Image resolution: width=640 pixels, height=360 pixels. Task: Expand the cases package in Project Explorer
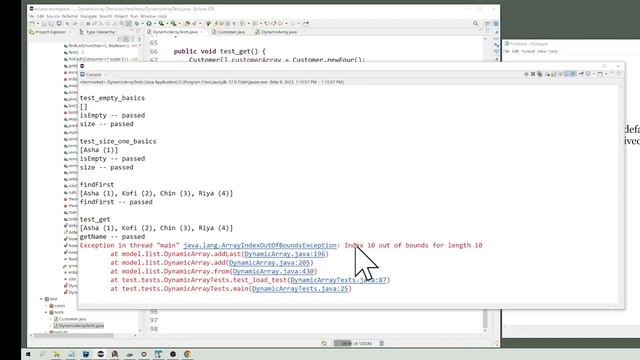(46, 306)
